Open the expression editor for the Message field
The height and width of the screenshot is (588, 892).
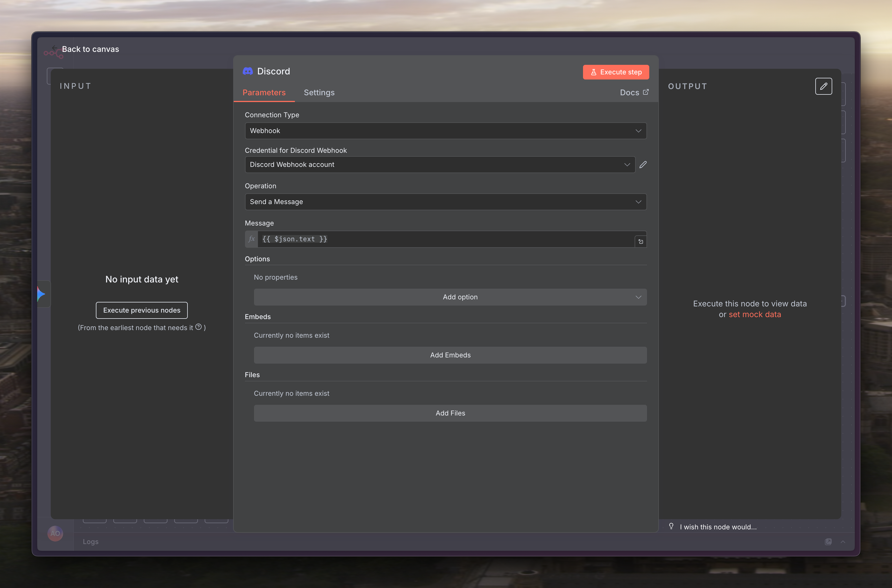coord(641,242)
